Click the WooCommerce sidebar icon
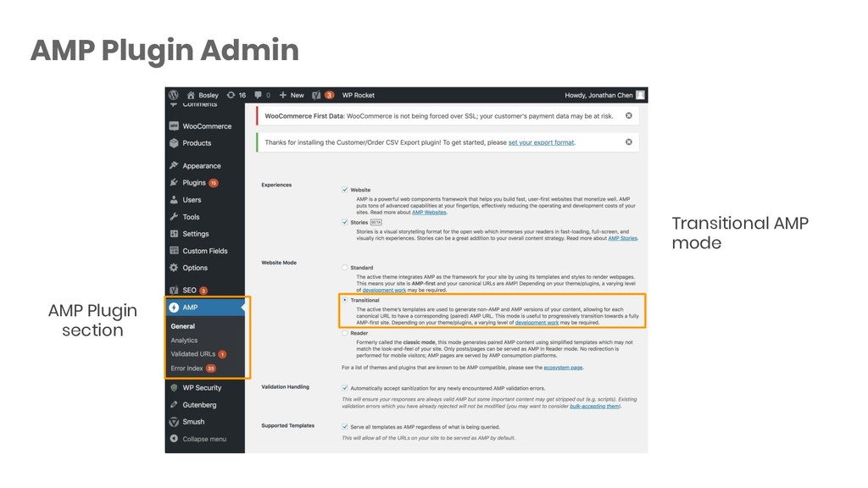 tap(174, 126)
